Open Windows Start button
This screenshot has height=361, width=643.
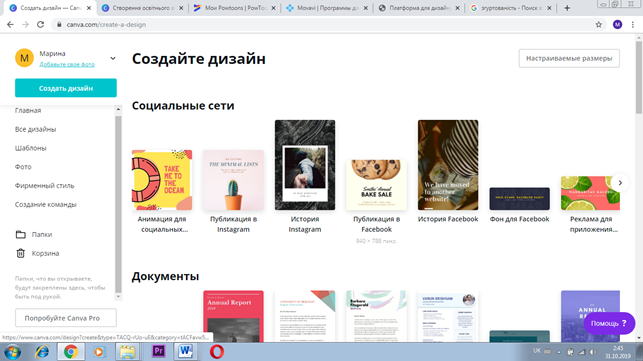[12, 352]
